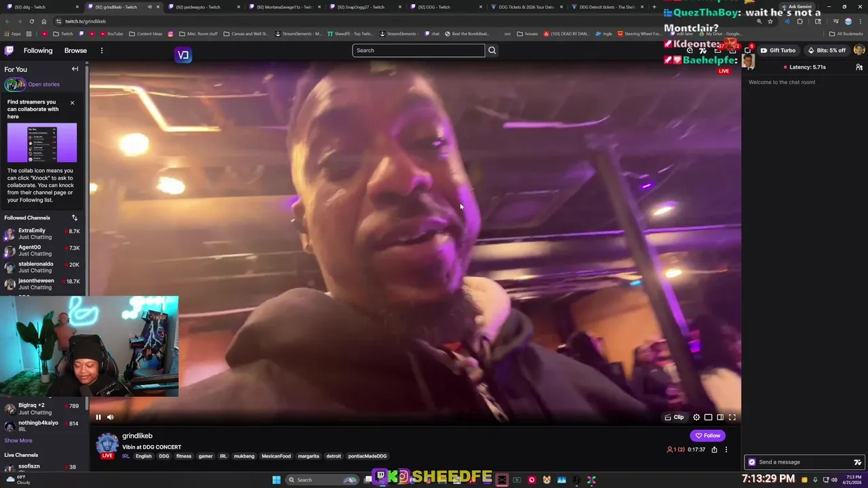Collapse the For You sidebar
868x488 pixels.
pos(75,69)
